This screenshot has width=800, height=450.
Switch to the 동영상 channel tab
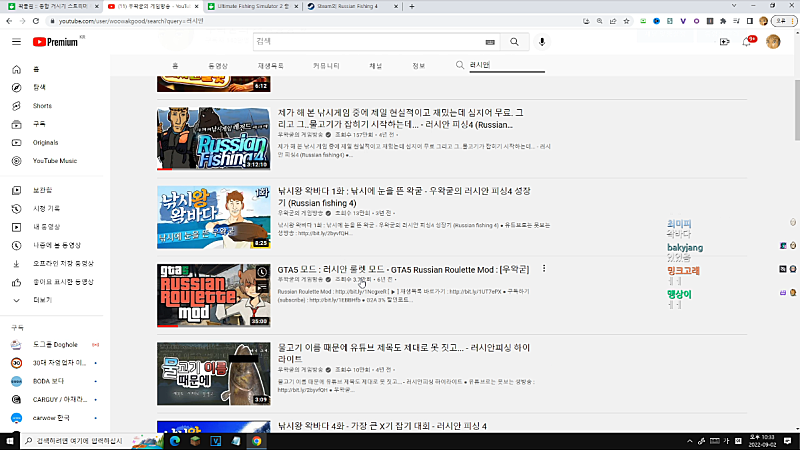pyautogui.click(x=217, y=66)
